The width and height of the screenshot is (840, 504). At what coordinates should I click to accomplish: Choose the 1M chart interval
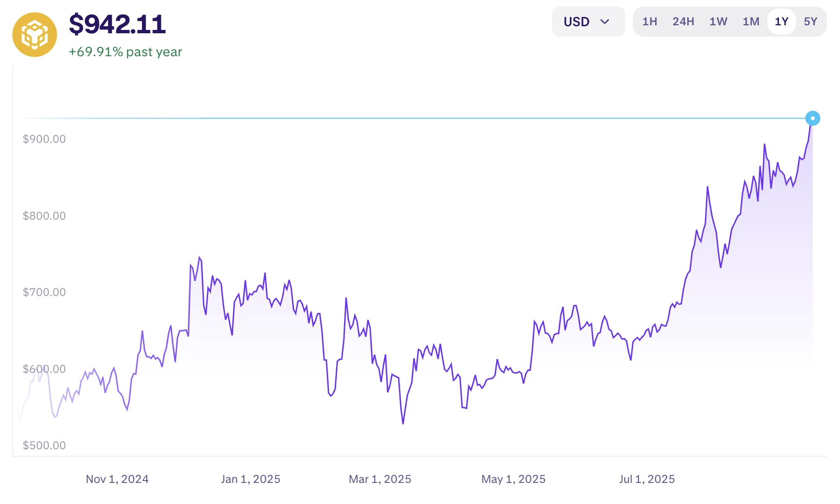point(750,22)
